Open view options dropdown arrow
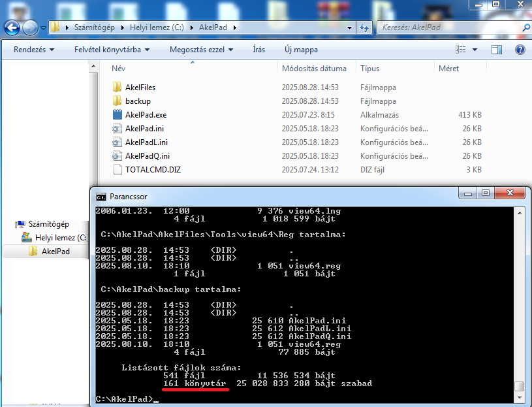 tap(475, 50)
